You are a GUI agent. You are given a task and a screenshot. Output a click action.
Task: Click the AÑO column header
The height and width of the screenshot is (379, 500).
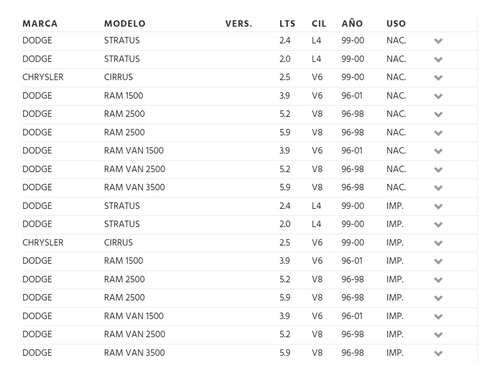[x=352, y=23]
